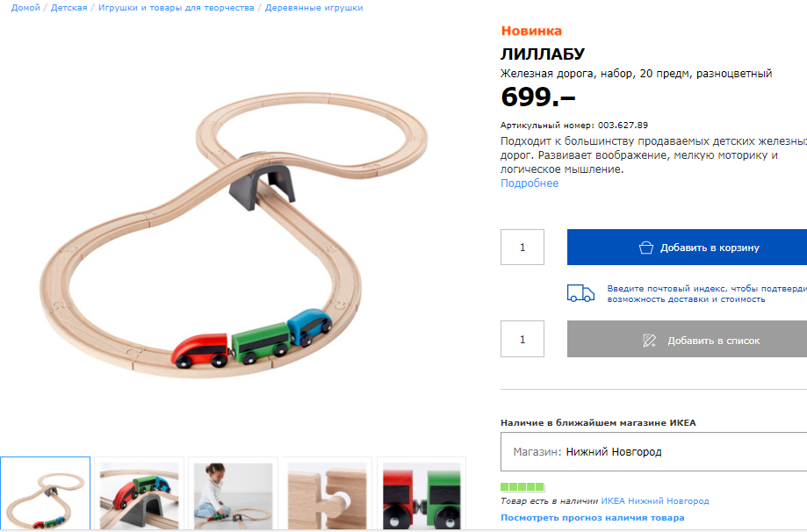
Task: Go to Домой breadcrumb
Action: [25, 8]
